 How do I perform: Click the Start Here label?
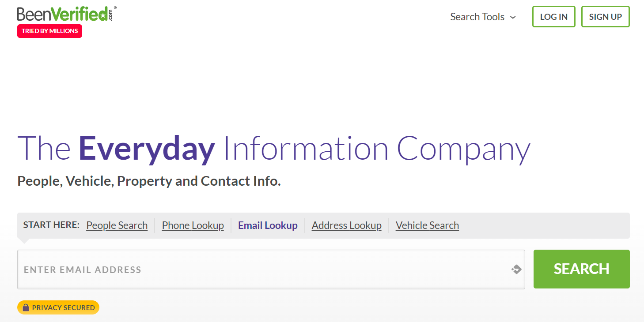coord(51,225)
